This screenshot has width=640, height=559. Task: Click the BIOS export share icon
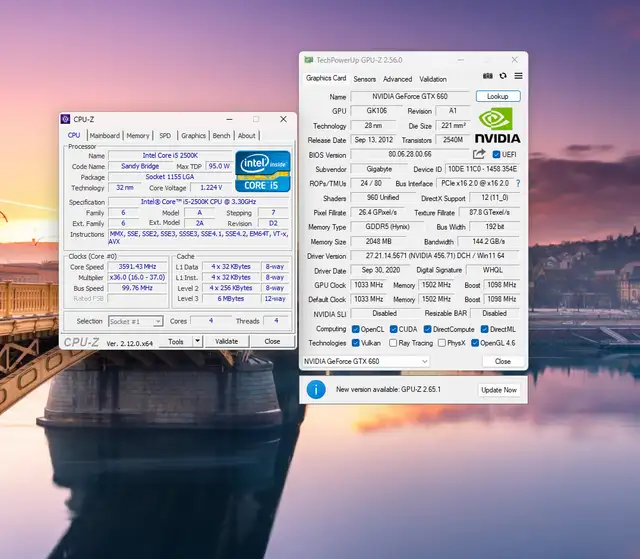(x=479, y=154)
